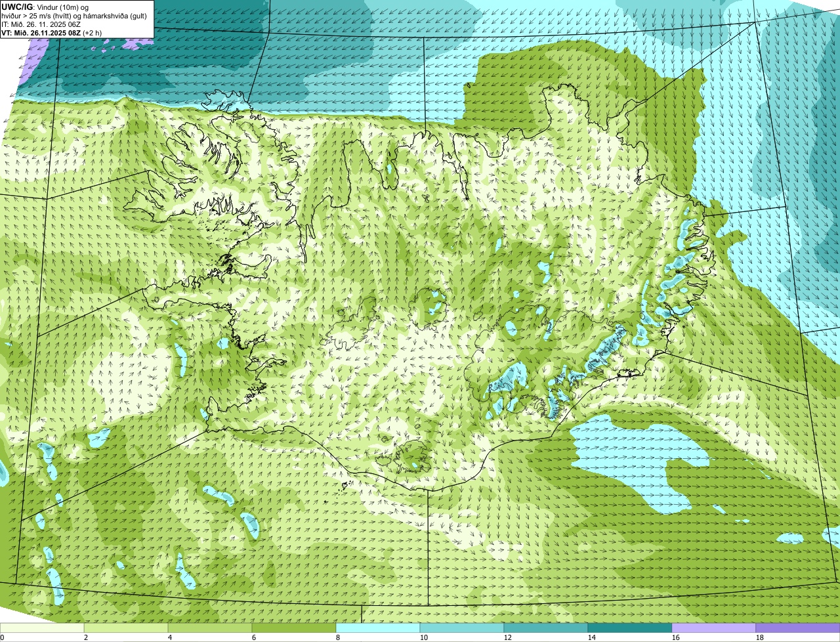Click the legend scale label '4'
The width and height of the screenshot is (840, 642).
(170, 637)
